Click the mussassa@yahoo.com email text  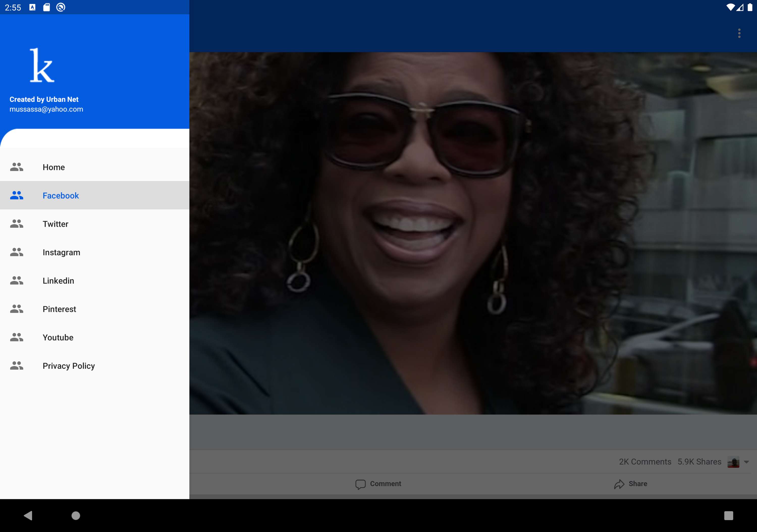(x=46, y=109)
